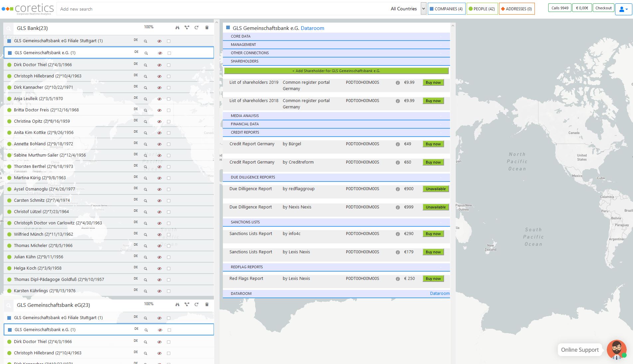Click info icon for List of shareholders 2018
The image size is (633, 364).
click(397, 101)
